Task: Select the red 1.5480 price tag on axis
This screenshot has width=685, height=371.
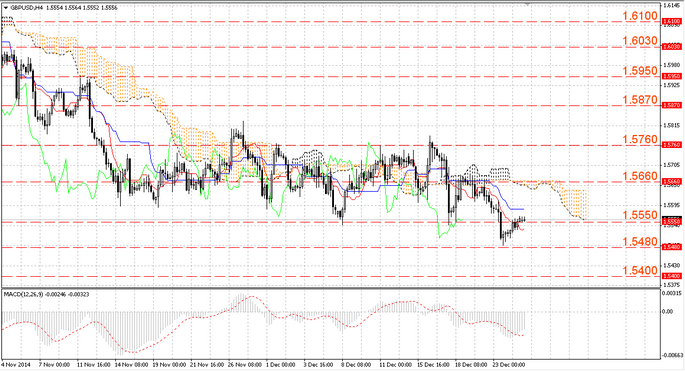Action: point(671,247)
